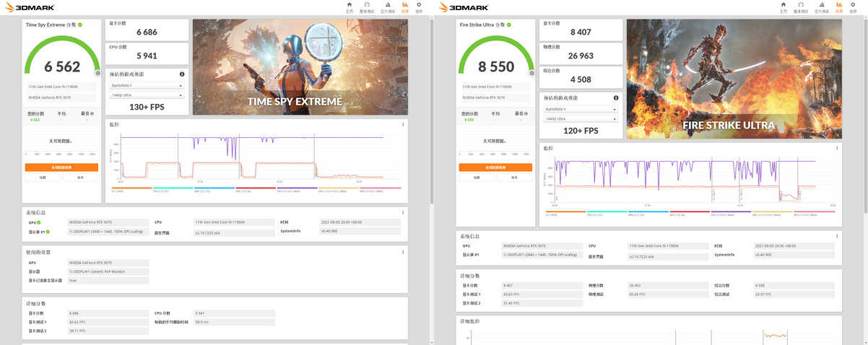Open Results tab in left 3DMark window

click(404, 7)
